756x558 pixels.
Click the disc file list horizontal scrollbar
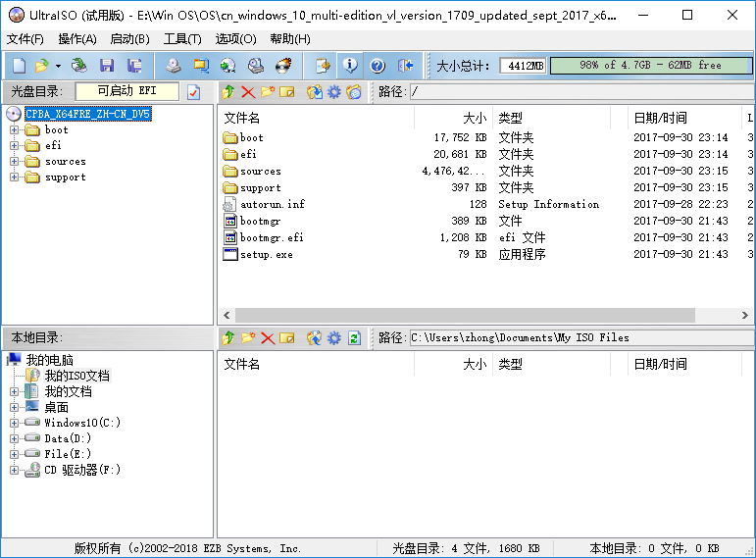[x=465, y=315]
